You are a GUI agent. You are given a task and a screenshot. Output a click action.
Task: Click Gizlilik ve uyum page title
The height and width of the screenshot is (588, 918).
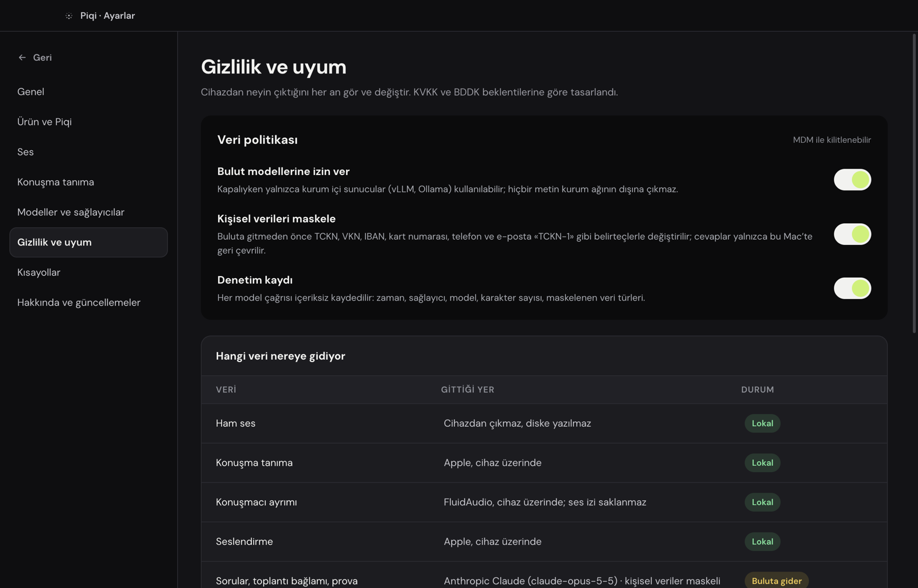tap(274, 67)
